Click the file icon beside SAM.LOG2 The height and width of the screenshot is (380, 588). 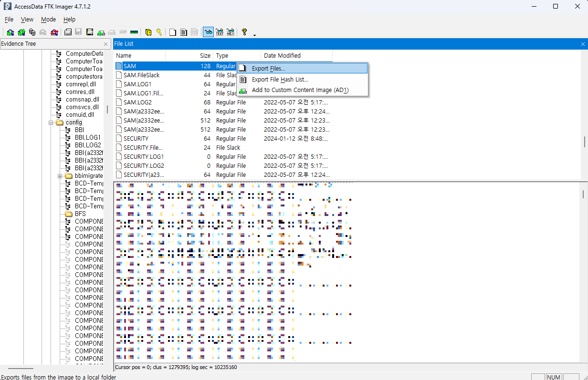coord(119,102)
